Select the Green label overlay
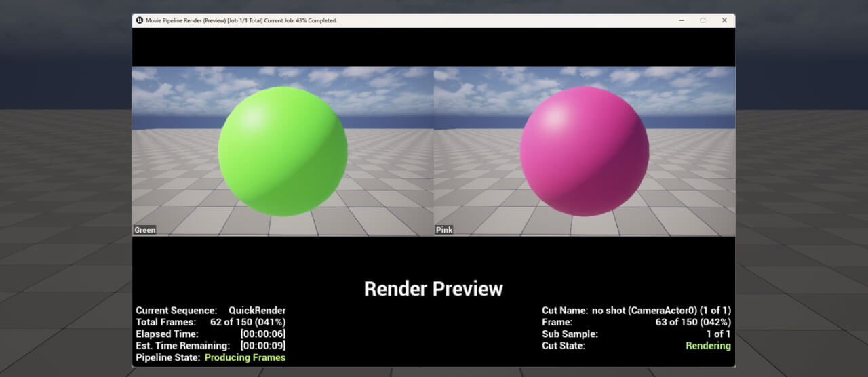This screenshot has height=377, width=868. coord(144,230)
